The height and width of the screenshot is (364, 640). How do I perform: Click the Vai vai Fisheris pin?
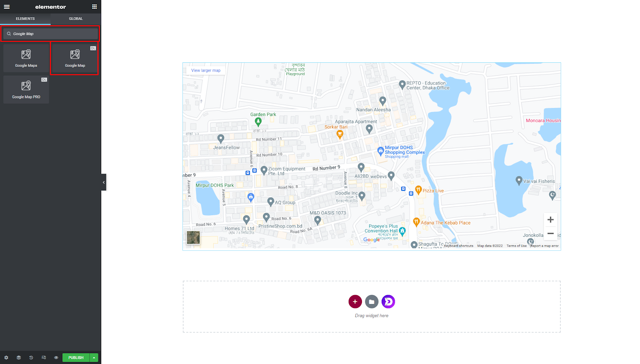[519, 181]
